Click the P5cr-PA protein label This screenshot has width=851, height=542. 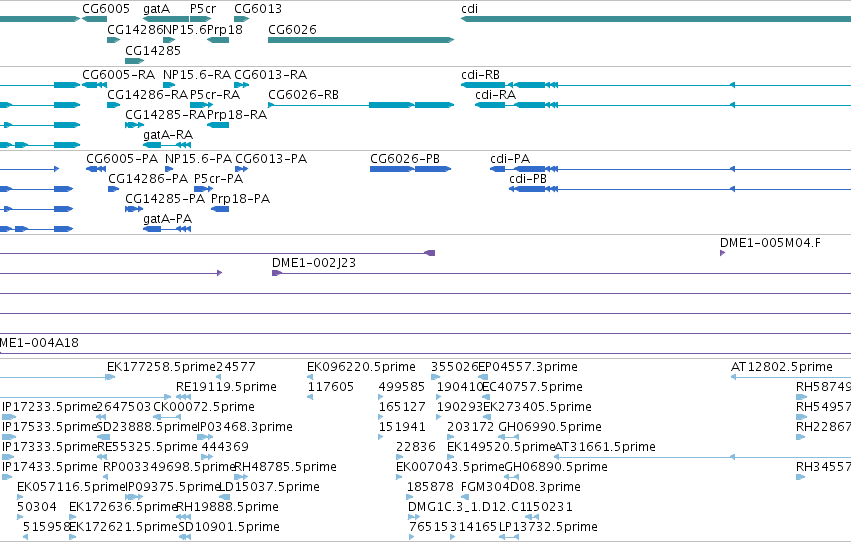tap(219, 178)
